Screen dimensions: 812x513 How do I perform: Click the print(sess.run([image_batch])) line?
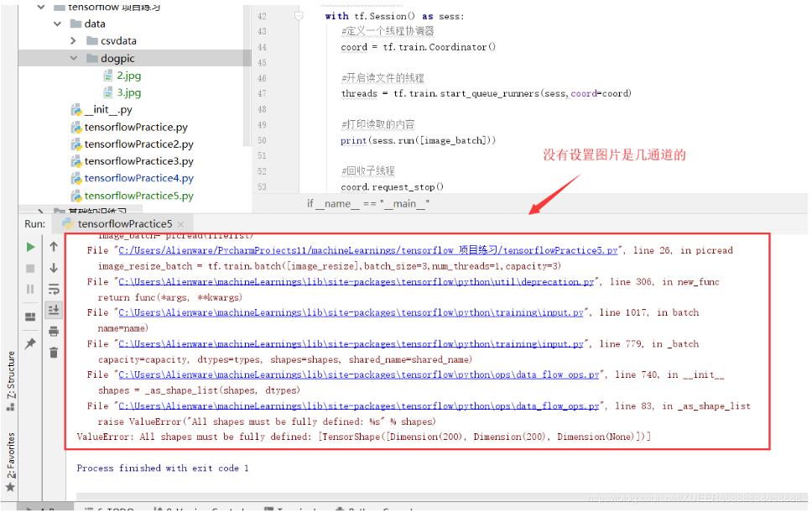coord(418,141)
